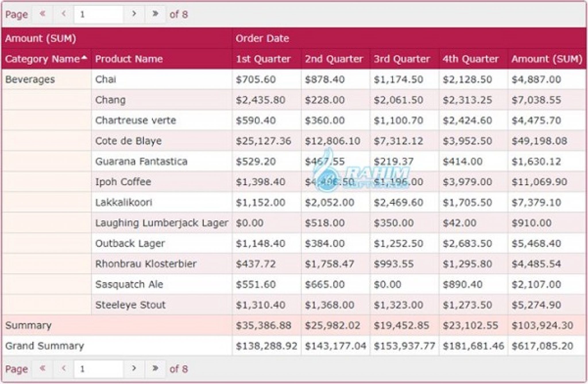588x384 pixels.
Task: Click last page icon in top pager
Action: (155, 14)
